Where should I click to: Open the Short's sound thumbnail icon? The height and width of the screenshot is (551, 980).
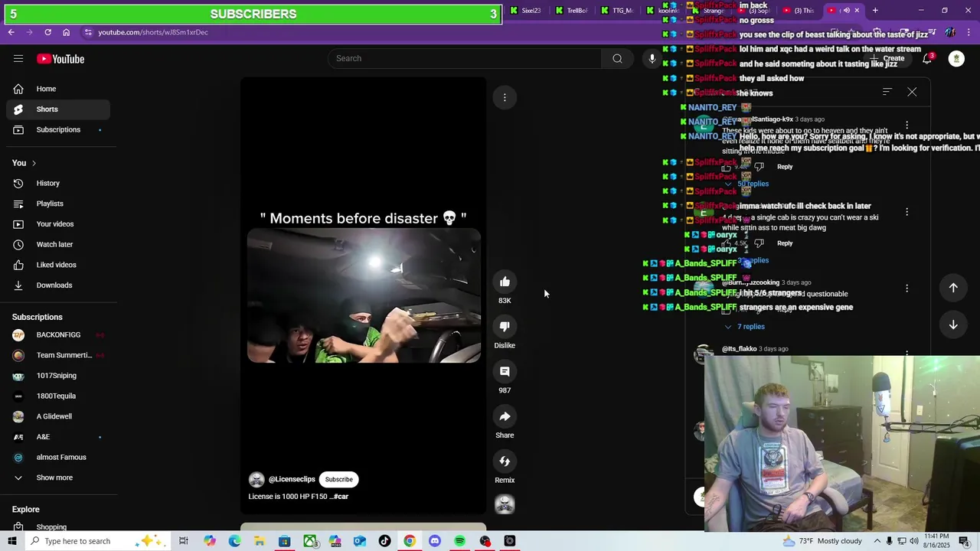505,504
